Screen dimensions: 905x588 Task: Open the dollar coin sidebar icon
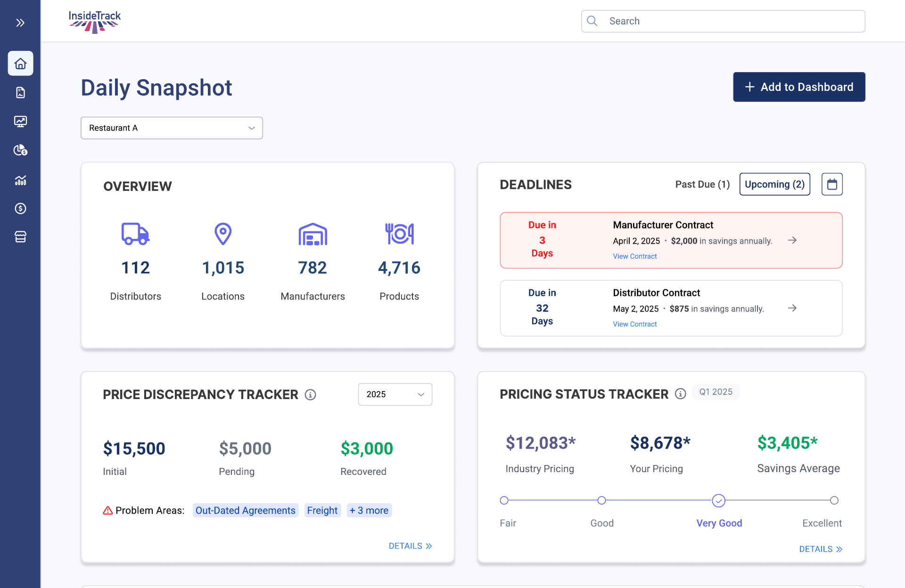pyautogui.click(x=20, y=208)
